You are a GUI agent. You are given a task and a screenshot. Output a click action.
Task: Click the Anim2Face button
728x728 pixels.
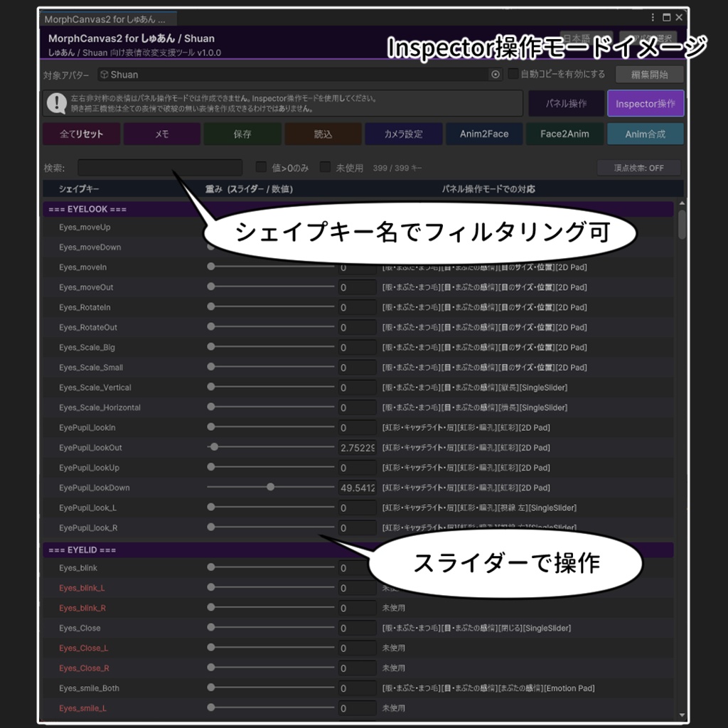tap(483, 134)
